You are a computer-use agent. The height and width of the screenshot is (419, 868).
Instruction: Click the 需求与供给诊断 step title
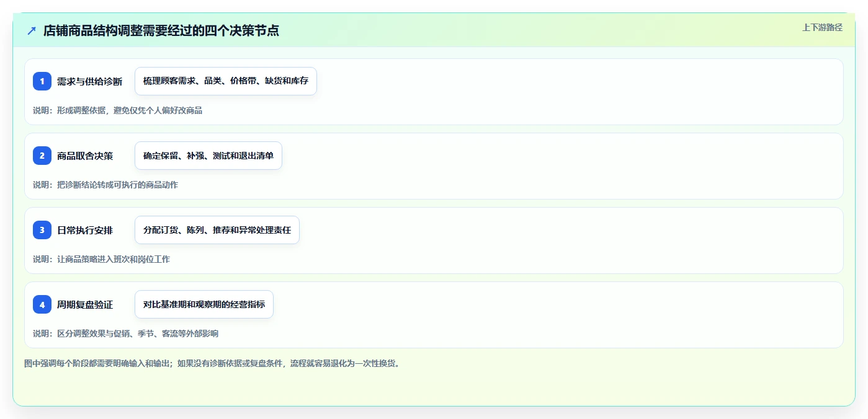click(89, 81)
